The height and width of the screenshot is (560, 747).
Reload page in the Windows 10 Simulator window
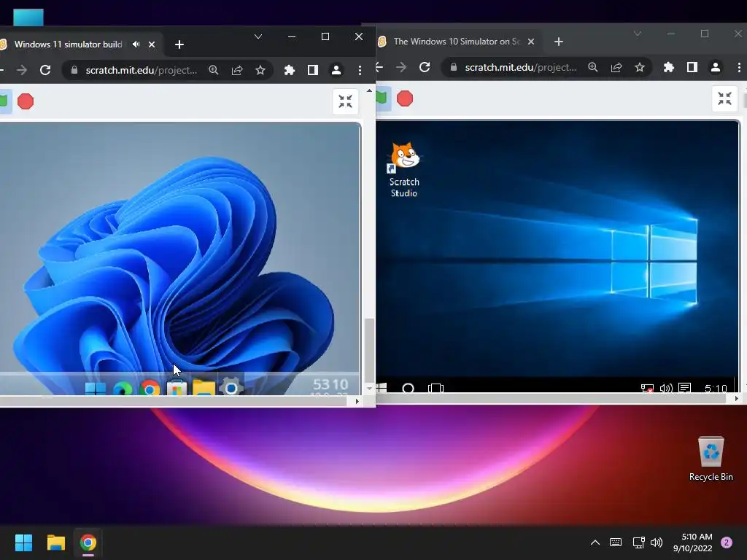pos(425,67)
